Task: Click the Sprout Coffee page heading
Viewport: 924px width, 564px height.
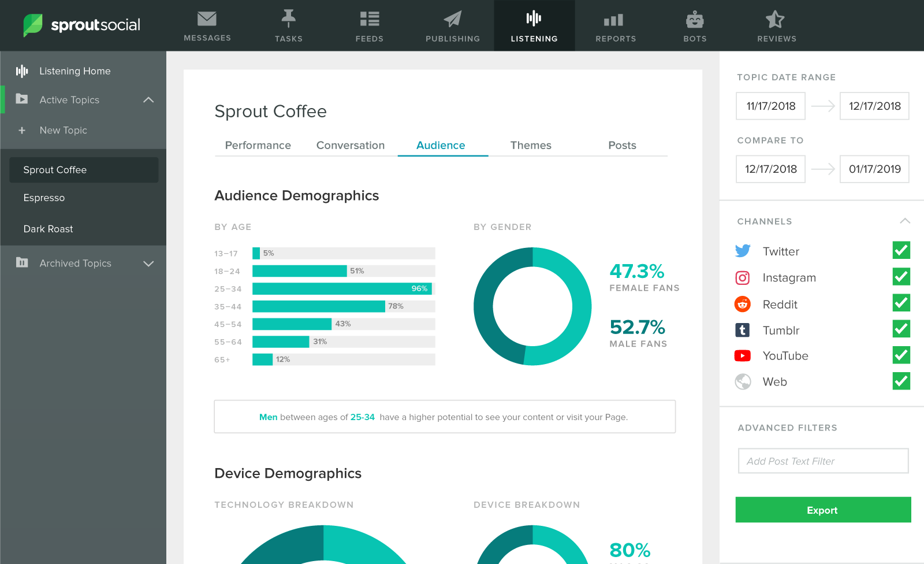Action: click(x=271, y=111)
